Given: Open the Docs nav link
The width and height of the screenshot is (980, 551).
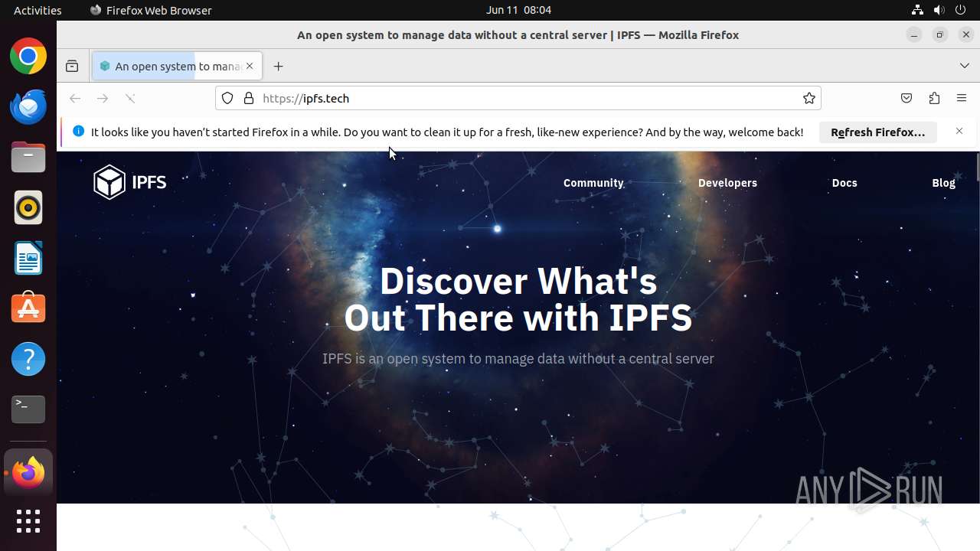Looking at the screenshot, I should pos(844,183).
